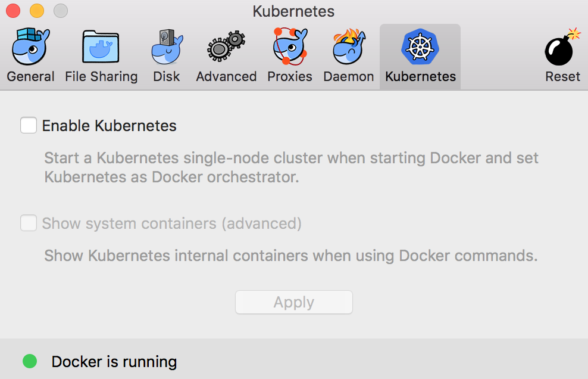Close the window with red button
Screen dimensions: 588x379
coord(13,11)
